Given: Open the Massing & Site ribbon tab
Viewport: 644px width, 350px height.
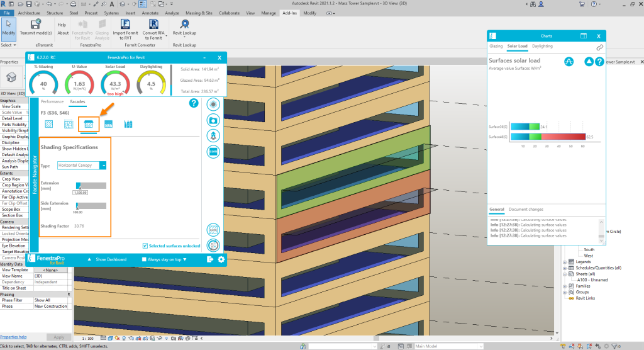Looking at the screenshot, I should click(x=199, y=13).
